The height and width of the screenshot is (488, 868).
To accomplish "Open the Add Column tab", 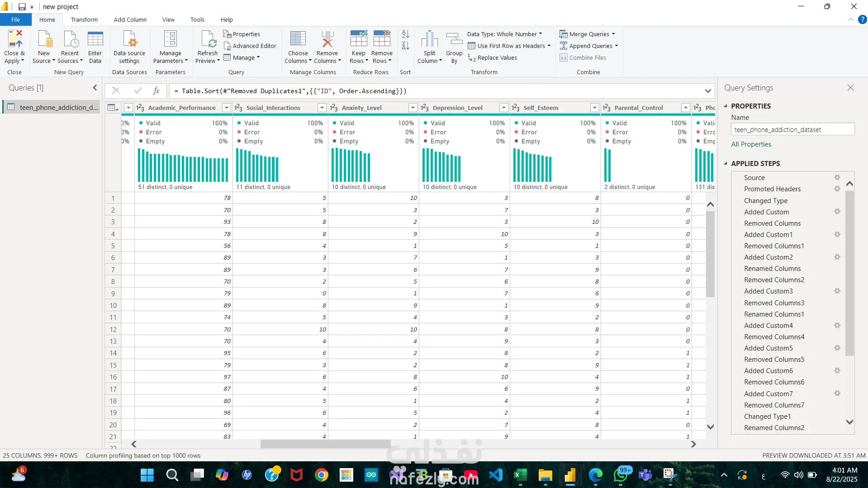I will coord(130,19).
